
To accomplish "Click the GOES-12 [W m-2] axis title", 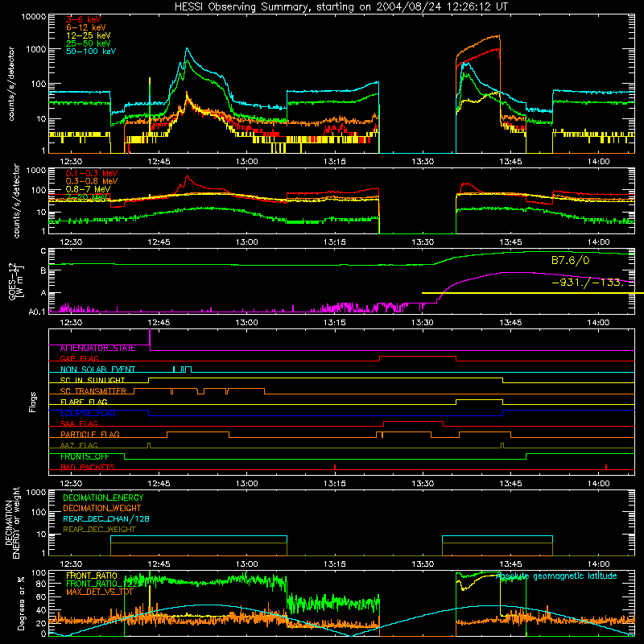I will pos(15,281).
